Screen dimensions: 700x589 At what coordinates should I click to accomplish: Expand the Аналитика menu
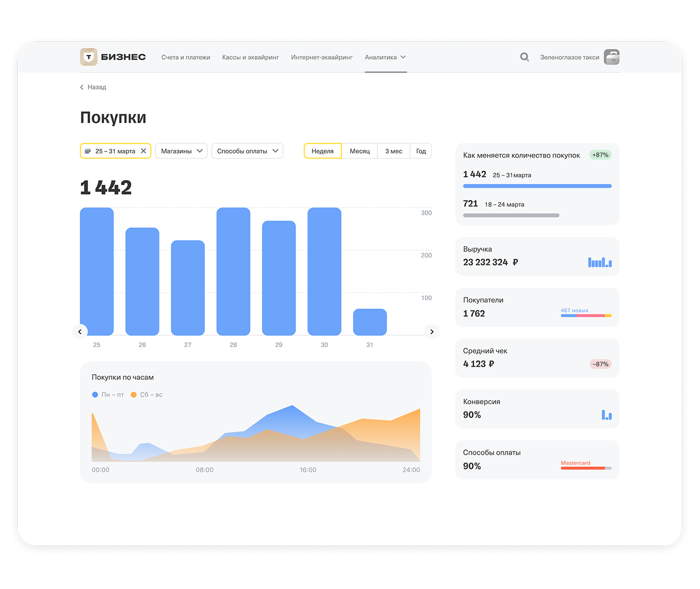pos(385,57)
